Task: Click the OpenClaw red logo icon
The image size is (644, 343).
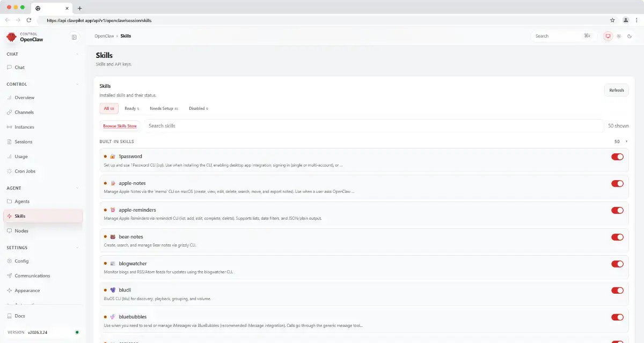Action: point(11,37)
